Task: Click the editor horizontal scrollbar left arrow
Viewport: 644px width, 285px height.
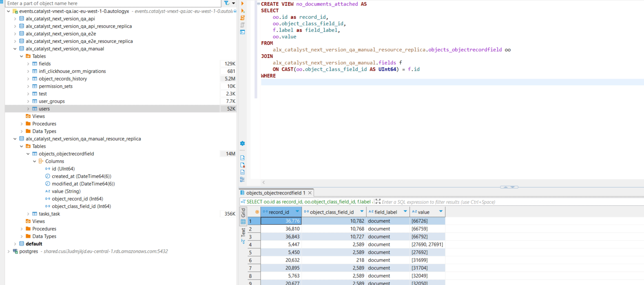Action: point(263,182)
